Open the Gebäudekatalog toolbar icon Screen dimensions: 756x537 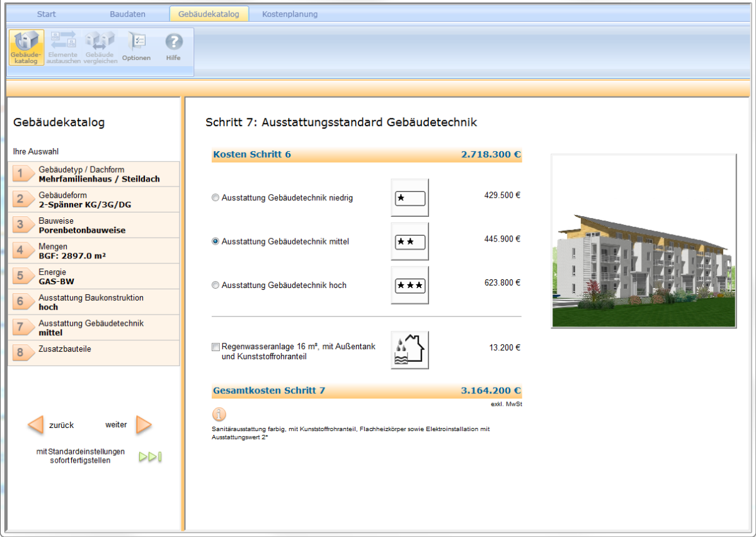[26, 47]
